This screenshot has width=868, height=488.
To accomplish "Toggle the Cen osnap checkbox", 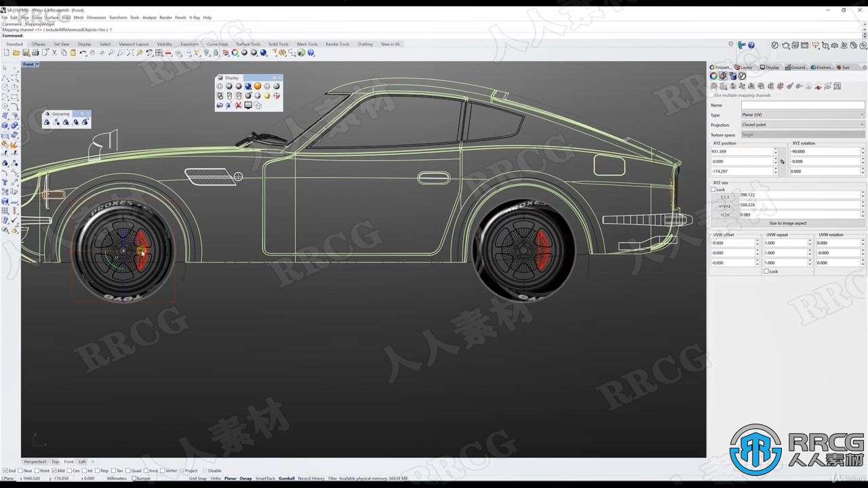I will click(x=69, y=470).
